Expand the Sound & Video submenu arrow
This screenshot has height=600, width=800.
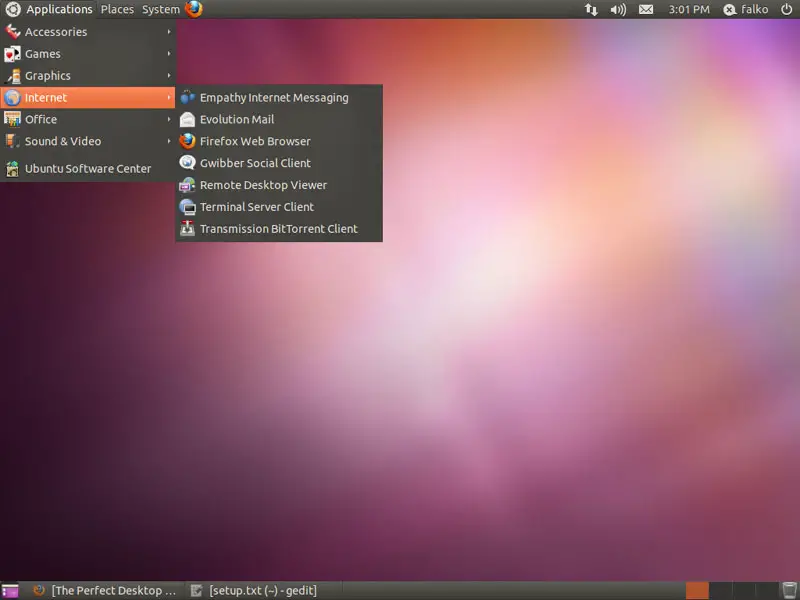168,141
